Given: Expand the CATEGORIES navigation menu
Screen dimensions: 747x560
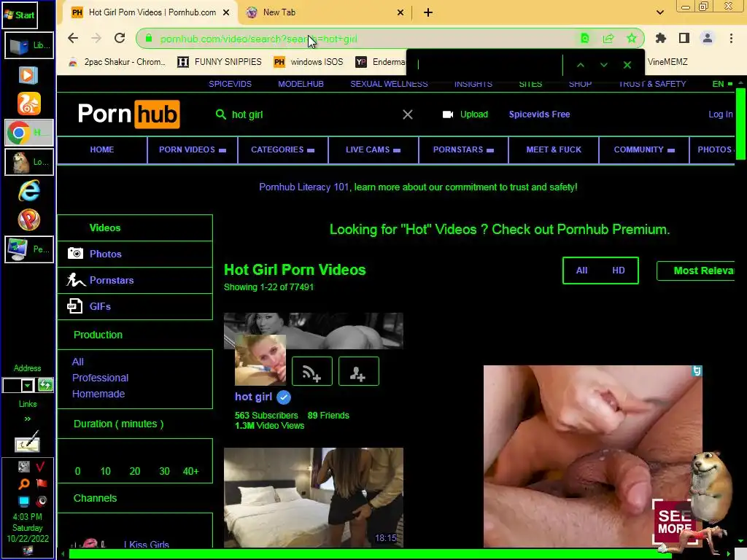Looking at the screenshot, I should pyautogui.click(x=282, y=149).
